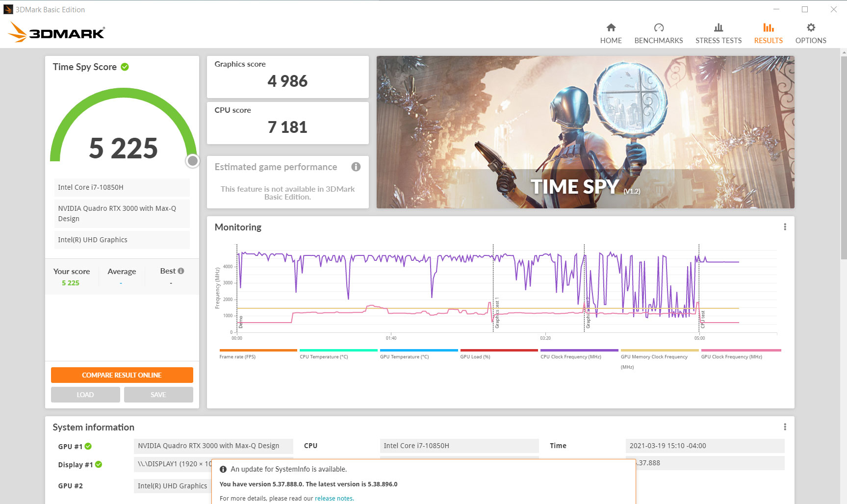This screenshot has width=847, height=504.
Task: Maximize the 3DMark window
Action: pyautogui.click(x=805, y=9)
